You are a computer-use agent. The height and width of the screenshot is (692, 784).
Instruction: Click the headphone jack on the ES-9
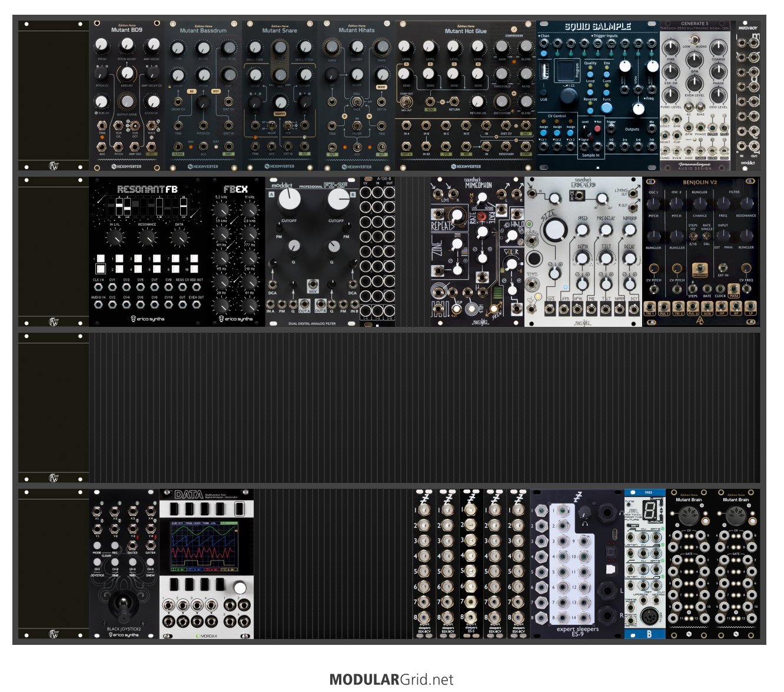point(606,514)
